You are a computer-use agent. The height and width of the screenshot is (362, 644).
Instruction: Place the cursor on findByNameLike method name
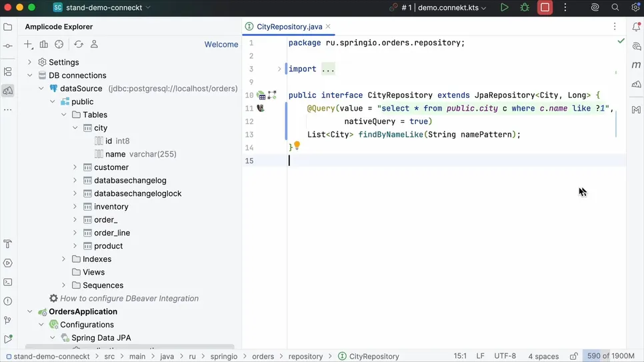point(391,135)
